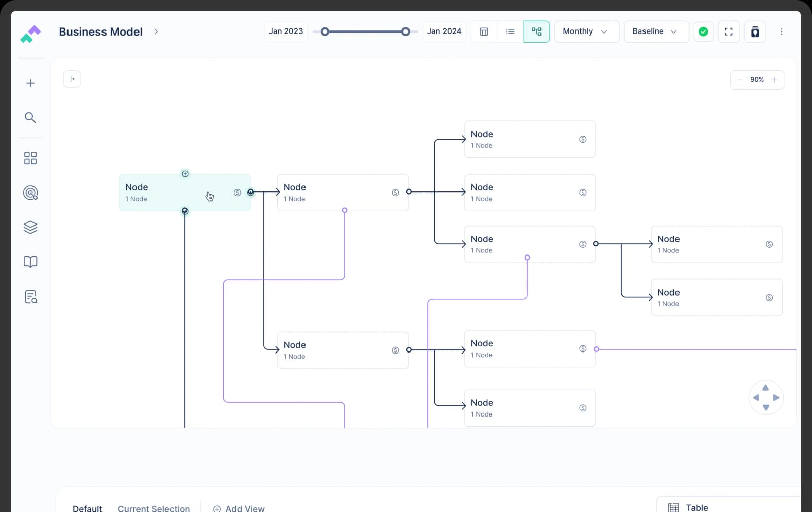Click the purple port on the right-extending node
Screen dimensions: 812x512
pos(596,349)
